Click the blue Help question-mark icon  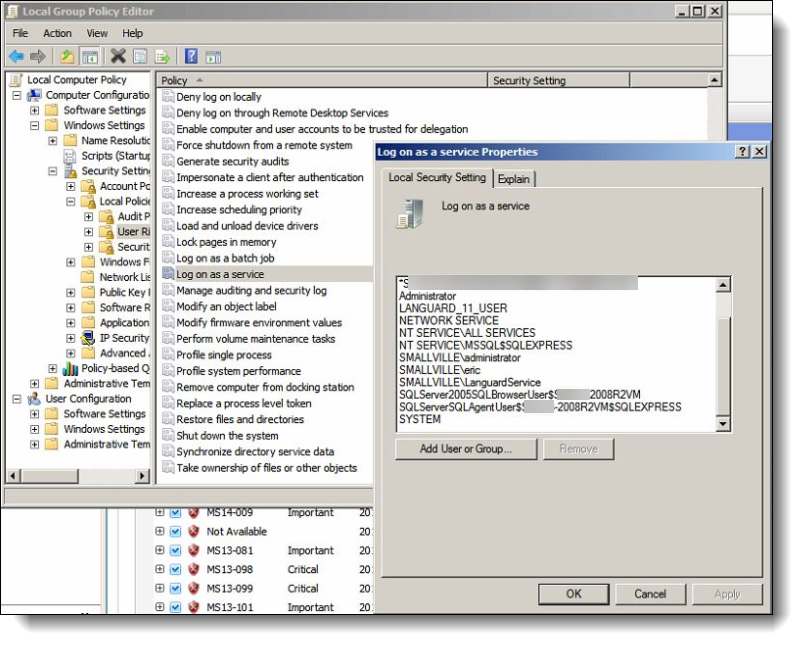[190, 56]
